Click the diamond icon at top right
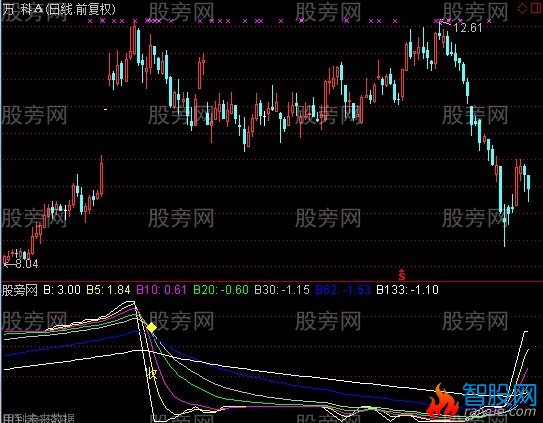This screenshot has width=543, height=423. pyautogui.click(x=523, y=8)
